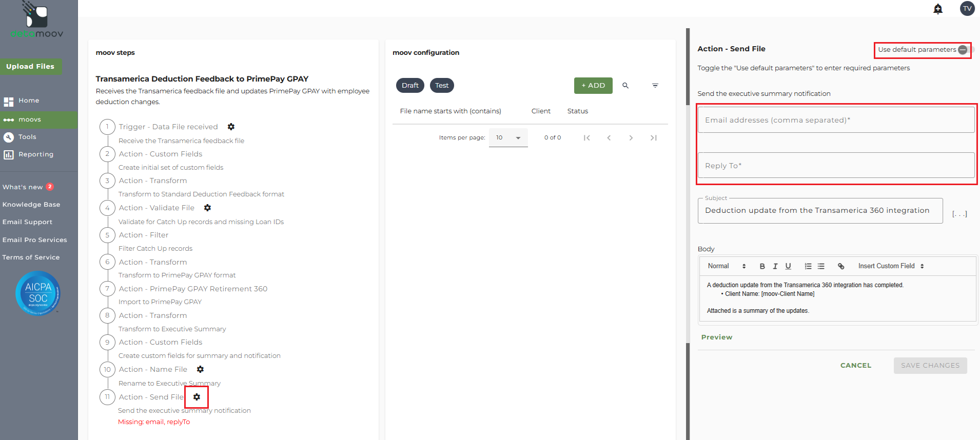The height and width of the screenshot is (440, 980).
Task: Open settings gear for Action - Name File
Action: [x=200, y=369]
